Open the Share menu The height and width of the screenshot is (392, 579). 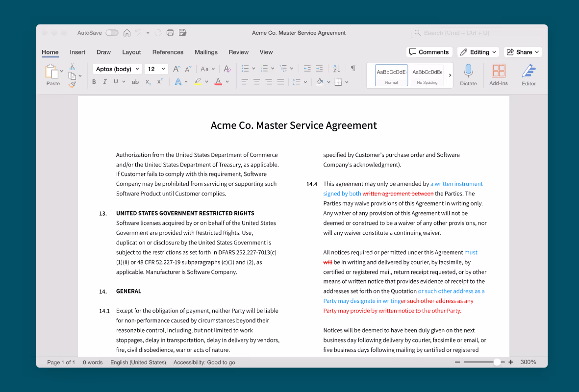[x=523, y=52]
